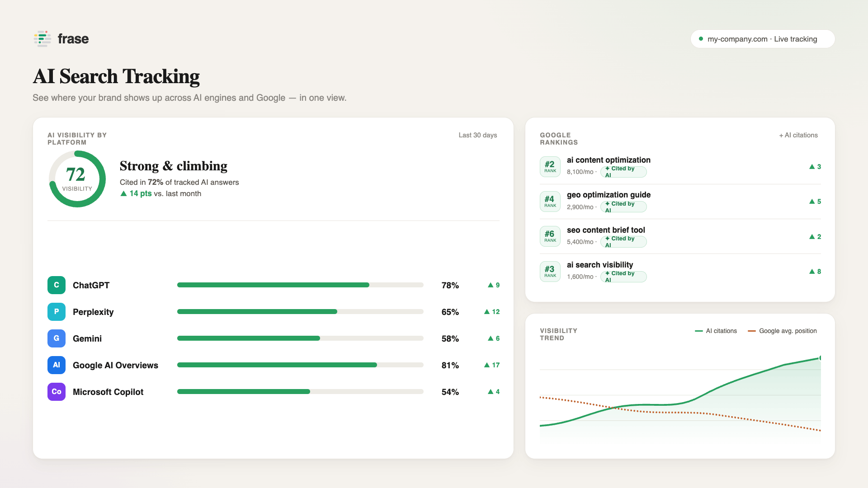Toggle the + AI citations option
This screenshot has width=868, height=488.
(798, 135)
